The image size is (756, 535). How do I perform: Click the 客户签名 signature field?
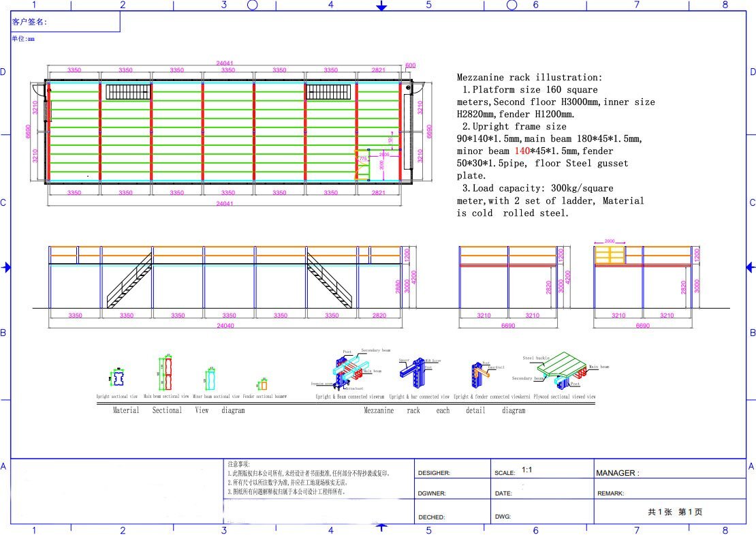(65, 22)
